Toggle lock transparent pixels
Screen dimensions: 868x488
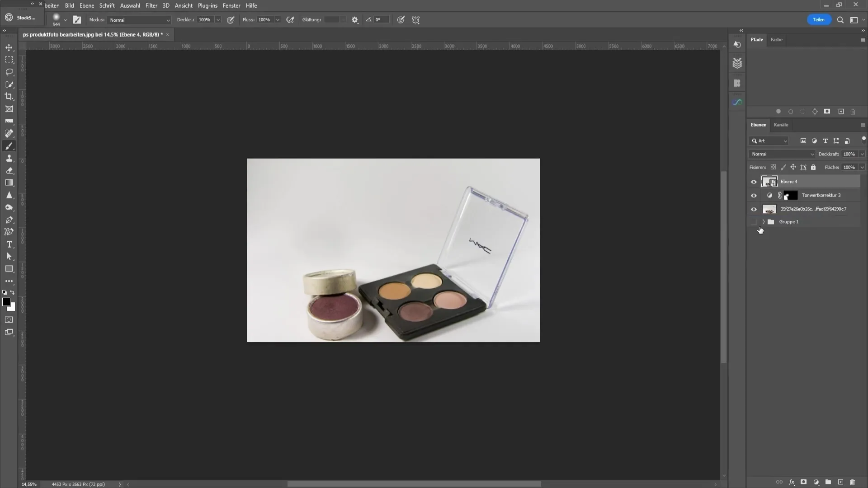[x=773, y=167]
